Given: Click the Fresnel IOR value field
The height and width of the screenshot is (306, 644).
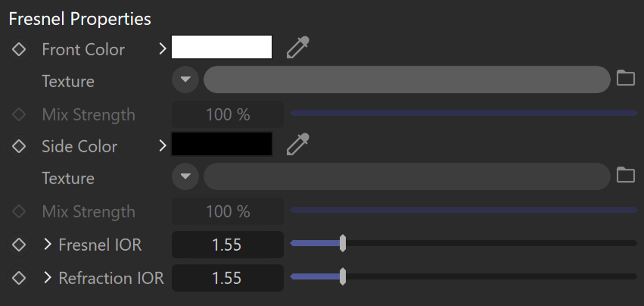Looking at the screenshot, I should pos(228,245).
